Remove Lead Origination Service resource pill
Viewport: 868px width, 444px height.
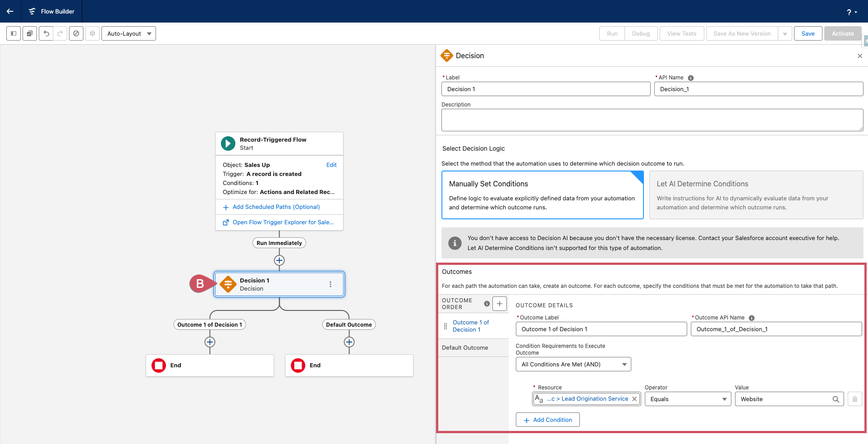634,399
